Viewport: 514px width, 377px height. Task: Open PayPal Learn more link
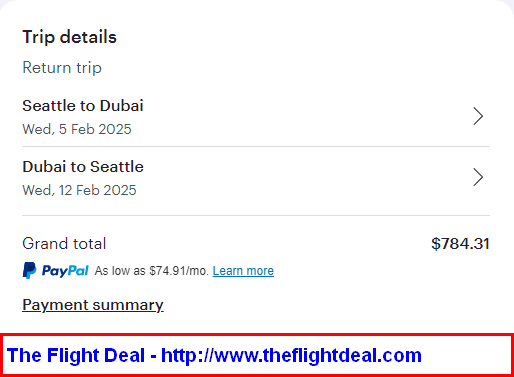243,271
